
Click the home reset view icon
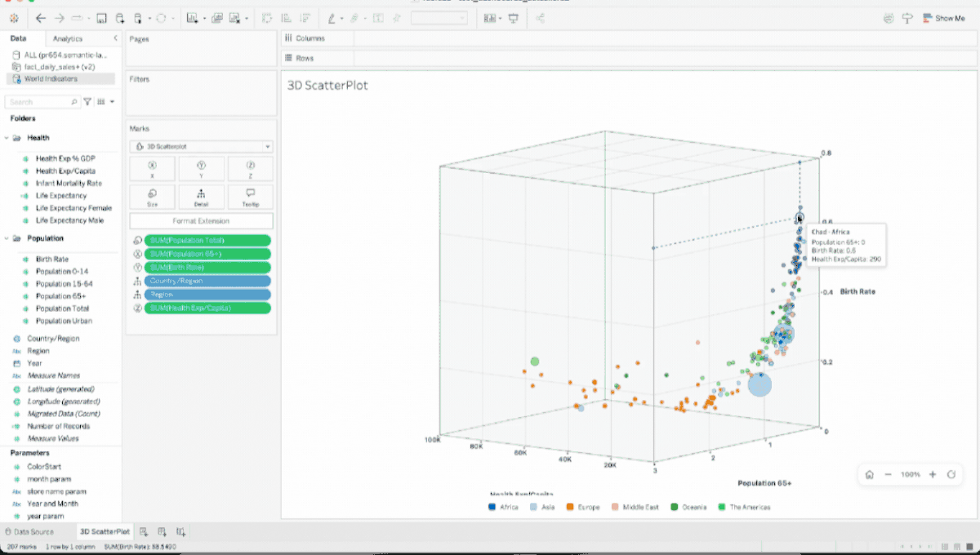coord(870,474)
